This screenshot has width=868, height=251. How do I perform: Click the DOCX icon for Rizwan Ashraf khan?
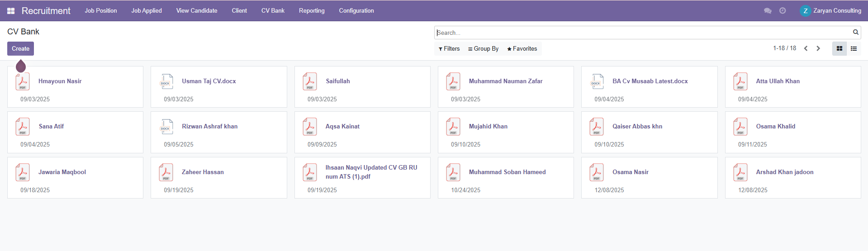point(166,127)
